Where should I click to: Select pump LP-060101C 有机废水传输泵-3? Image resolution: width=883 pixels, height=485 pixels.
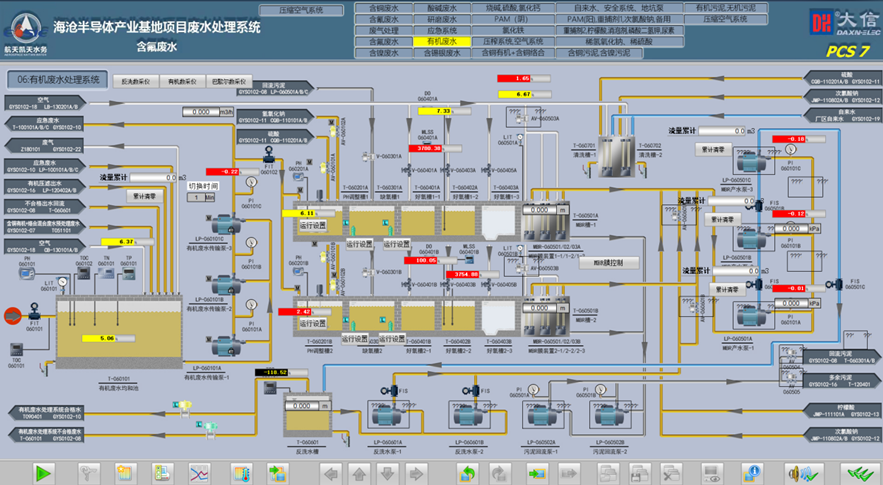pyautogui.click(x=225, y=225)
